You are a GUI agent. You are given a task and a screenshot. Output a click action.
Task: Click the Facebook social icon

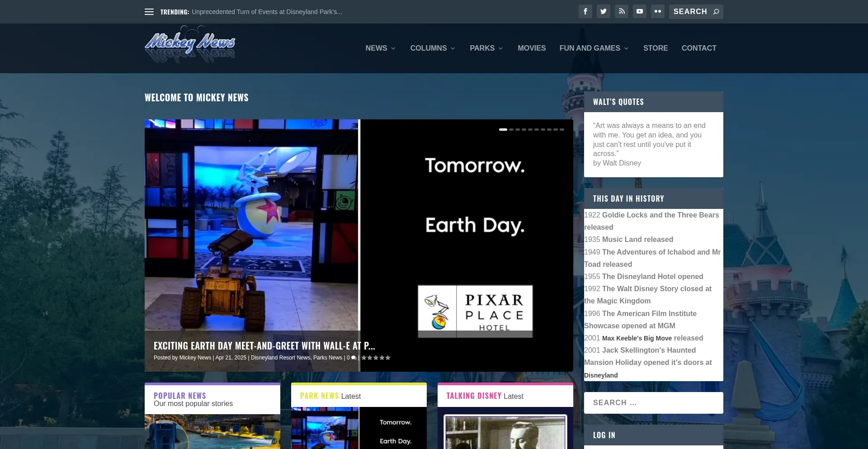pyautogui.click(x=585, y=11)
